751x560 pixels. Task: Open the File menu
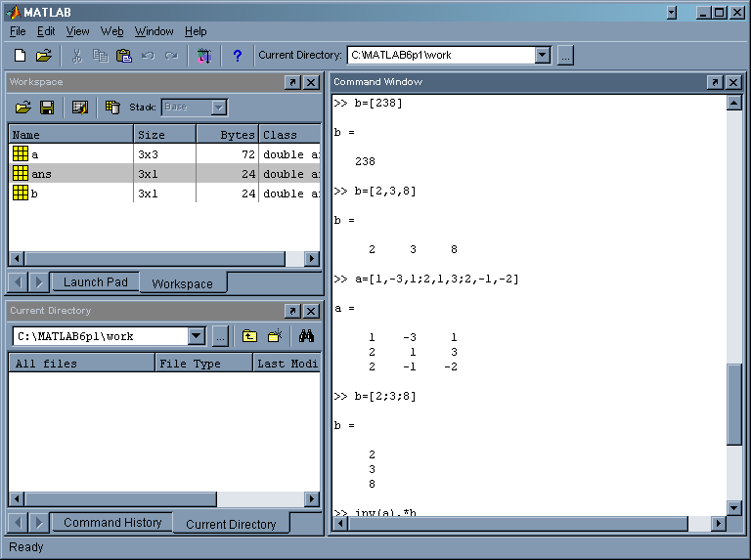tap(18, 31)
